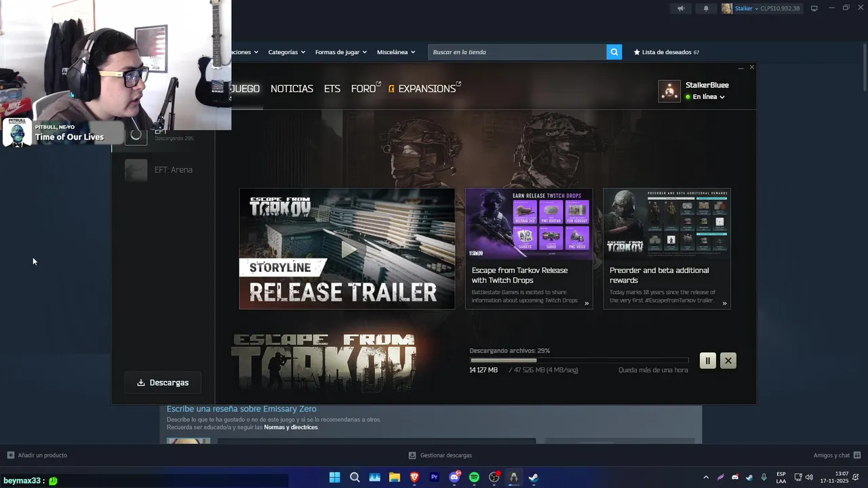Viewport: 868px width, 488px height.
Task: Open File Explorer from the taskbar
Action: (394, 477)
